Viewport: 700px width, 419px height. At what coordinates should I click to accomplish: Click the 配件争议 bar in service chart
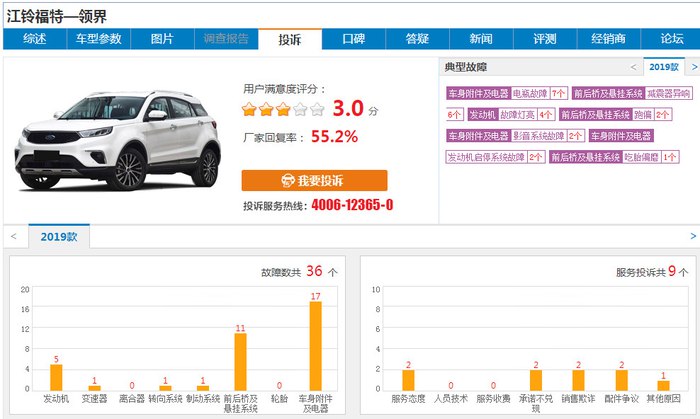point(621,380)
